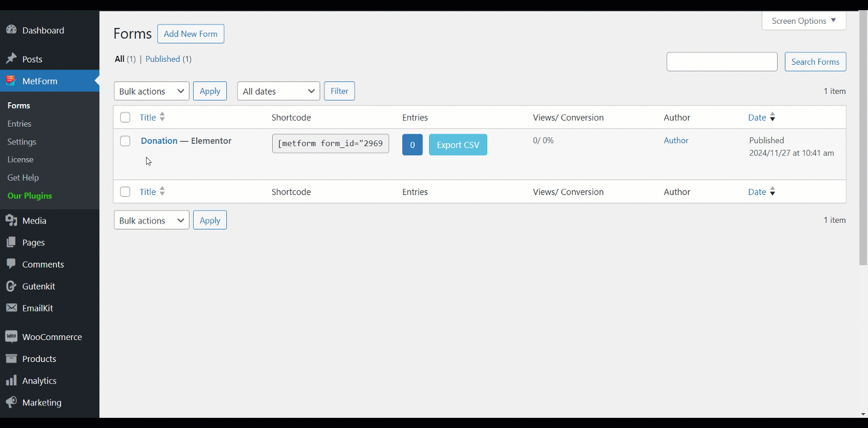Viewport: 868px width, 428px height.
Task: Click the WooCommerce menu label
Action: [x=52, y=337]
